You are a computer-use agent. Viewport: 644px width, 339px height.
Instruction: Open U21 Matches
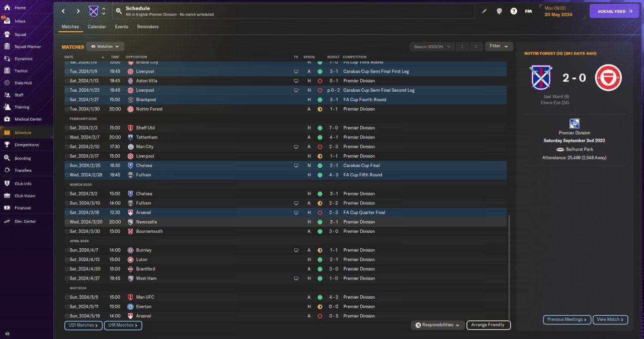coord(84,325)
